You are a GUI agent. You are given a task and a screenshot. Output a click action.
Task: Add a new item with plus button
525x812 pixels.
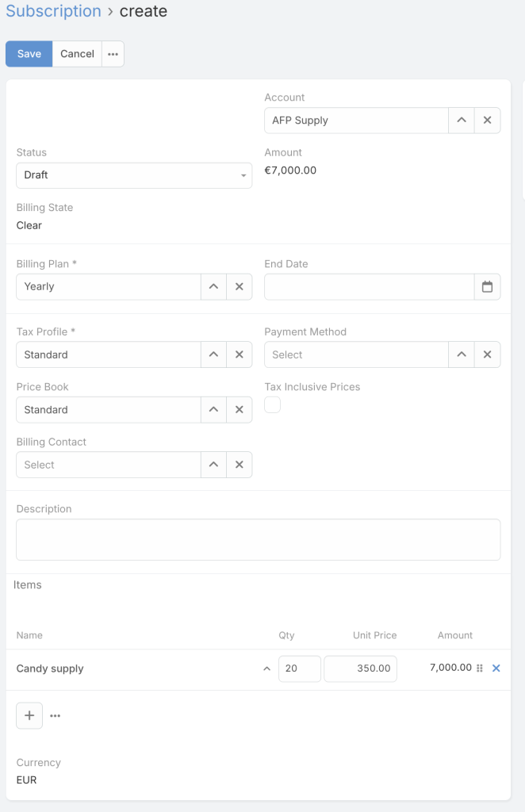[29, 715]
